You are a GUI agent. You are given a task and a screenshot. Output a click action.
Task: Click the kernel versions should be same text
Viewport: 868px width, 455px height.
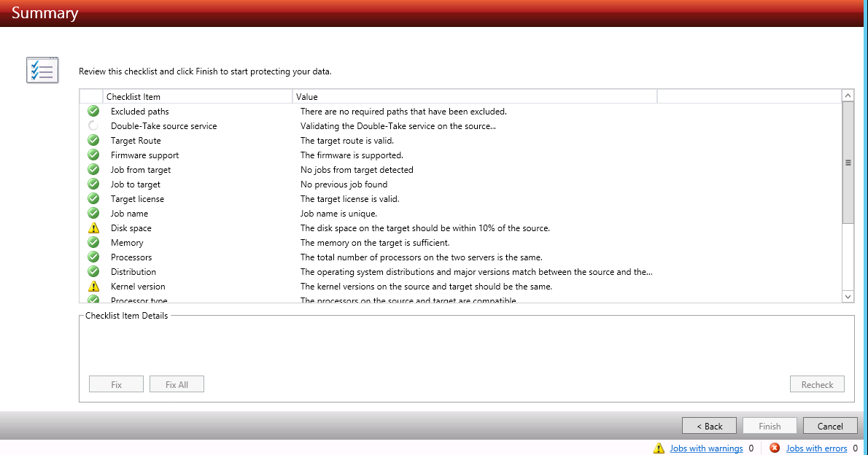point(426,286)
